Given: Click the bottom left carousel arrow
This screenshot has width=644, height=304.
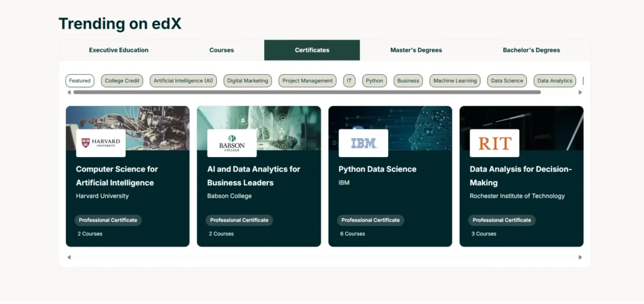Looking at the screenshot, I should pos(69,257).
